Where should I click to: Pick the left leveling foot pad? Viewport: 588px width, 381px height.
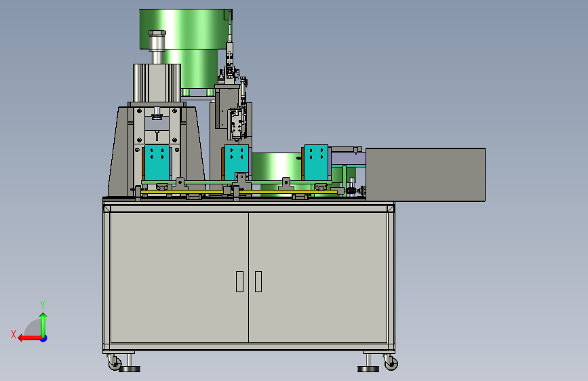[x=130, y=369]
